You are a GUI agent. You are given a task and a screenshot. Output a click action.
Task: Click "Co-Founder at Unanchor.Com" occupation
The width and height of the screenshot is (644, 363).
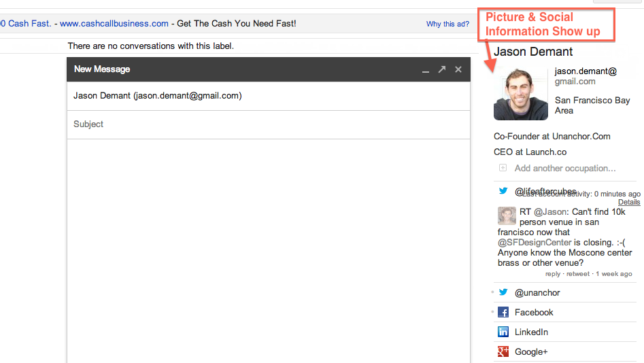point(552,137)
